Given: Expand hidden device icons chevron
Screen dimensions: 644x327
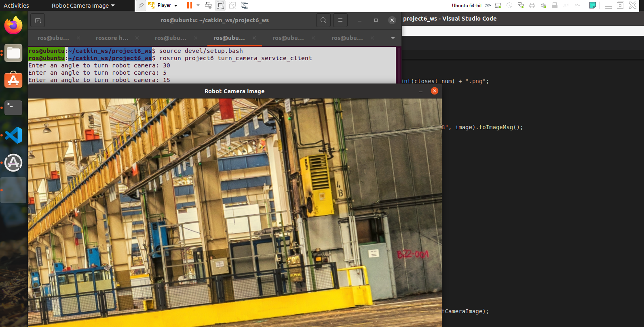Looking at the screenshot, I should [488, 5].
